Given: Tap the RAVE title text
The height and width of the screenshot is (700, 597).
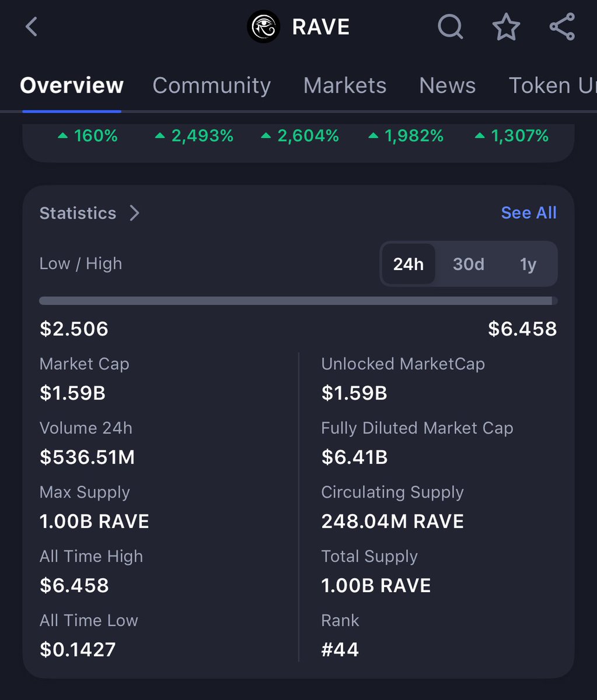Looking at the screenshot, I should pyautogui.click(x=321, y=27).
